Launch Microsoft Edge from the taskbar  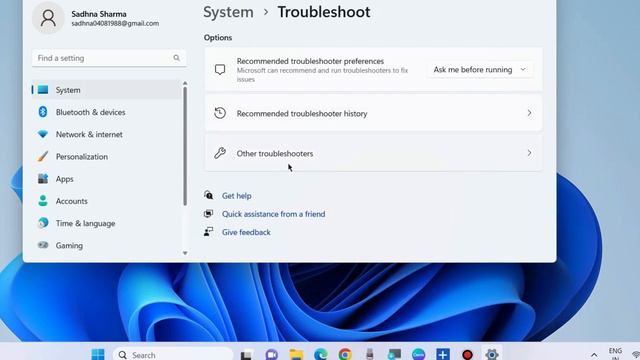[x=321, y=354]
